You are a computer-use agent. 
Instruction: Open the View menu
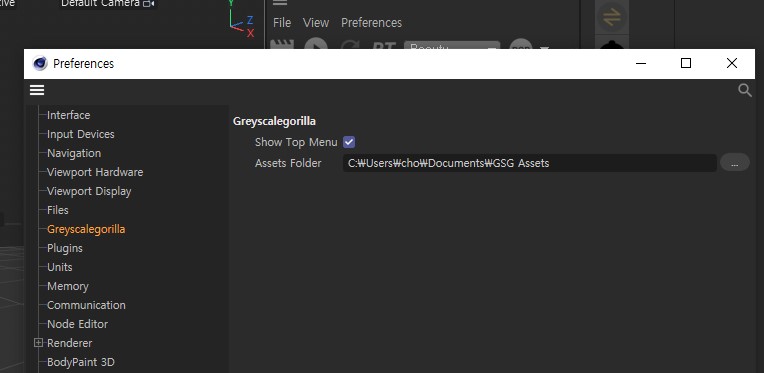pos(316,23)
